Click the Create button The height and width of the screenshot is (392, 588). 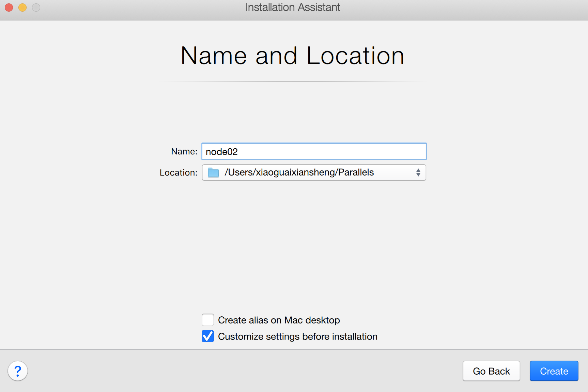(554, 371)
